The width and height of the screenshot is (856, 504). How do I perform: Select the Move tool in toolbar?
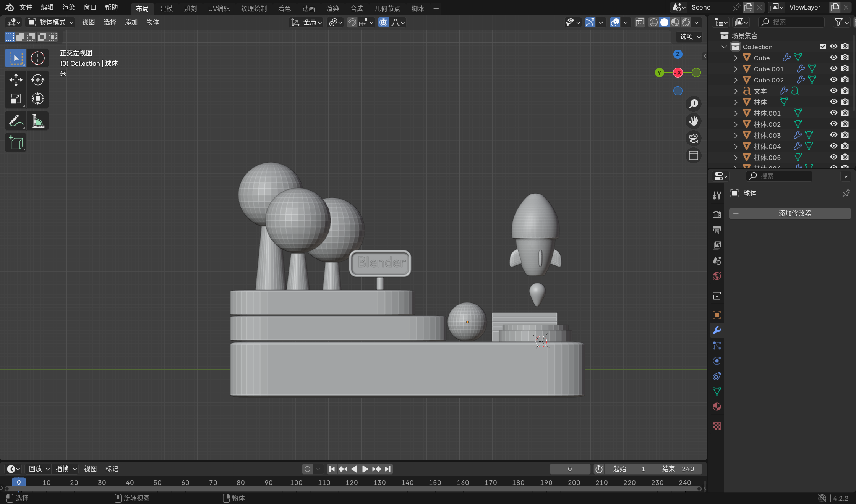tap(16, 80)
